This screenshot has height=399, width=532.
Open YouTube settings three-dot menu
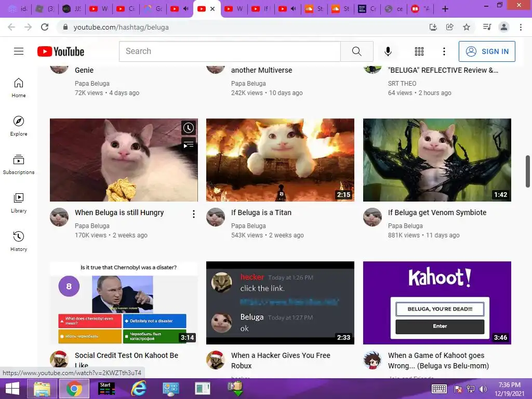coord(444,51)
